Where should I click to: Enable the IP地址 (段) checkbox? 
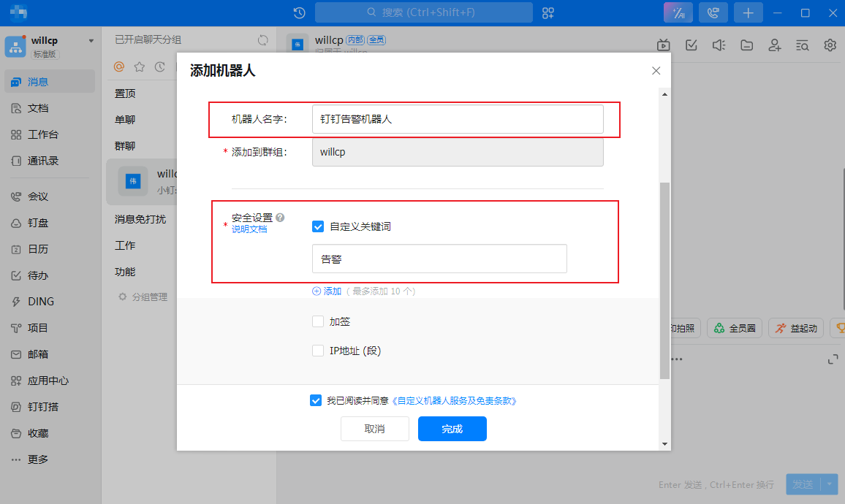click(x=318, y=351)
